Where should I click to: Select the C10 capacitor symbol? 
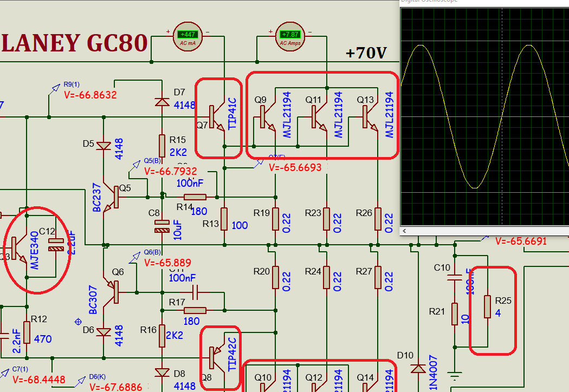[x=454, y=277]
